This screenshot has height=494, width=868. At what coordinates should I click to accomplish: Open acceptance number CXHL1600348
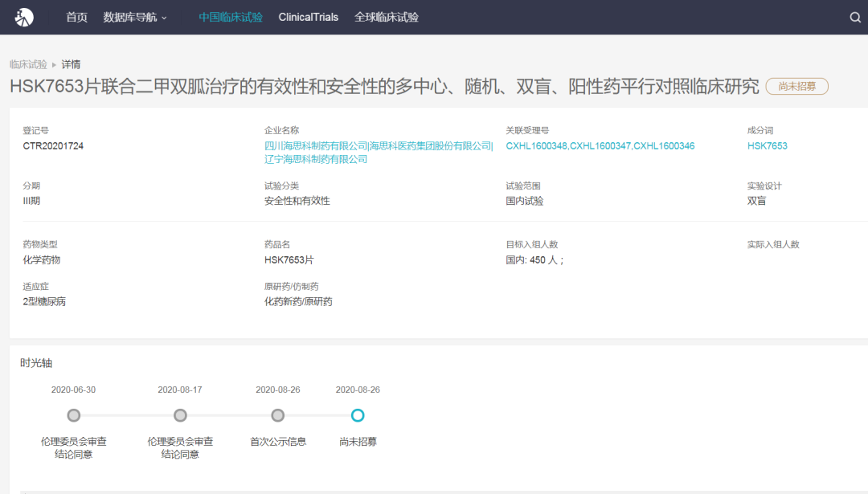[x=536, y=146]
